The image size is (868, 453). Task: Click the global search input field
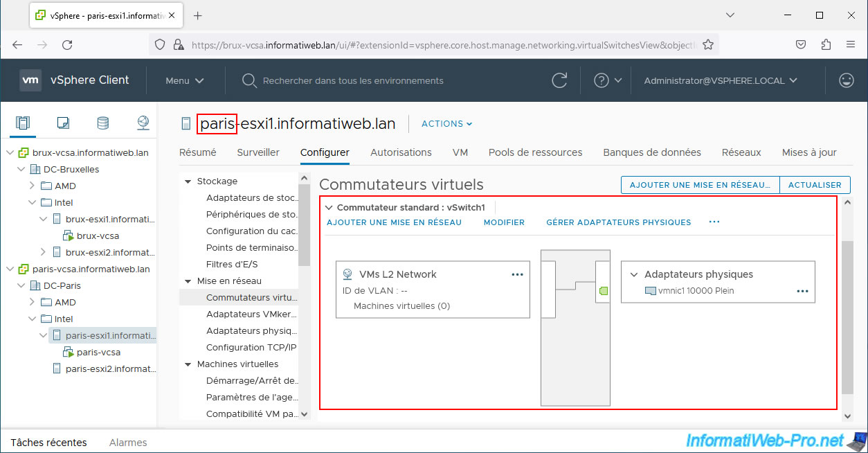click(x=353, y=80)
